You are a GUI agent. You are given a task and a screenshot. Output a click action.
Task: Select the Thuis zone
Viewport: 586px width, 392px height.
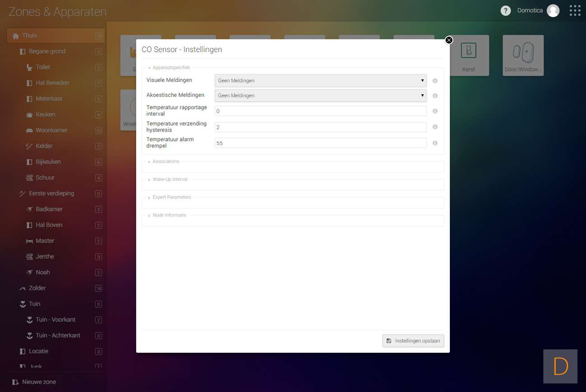[x=55, y=36]
